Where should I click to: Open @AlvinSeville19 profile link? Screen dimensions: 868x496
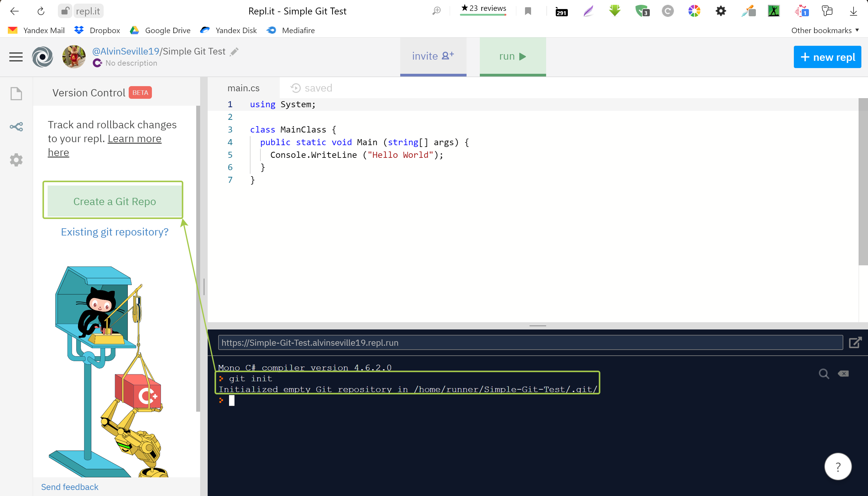click(126, 51)
